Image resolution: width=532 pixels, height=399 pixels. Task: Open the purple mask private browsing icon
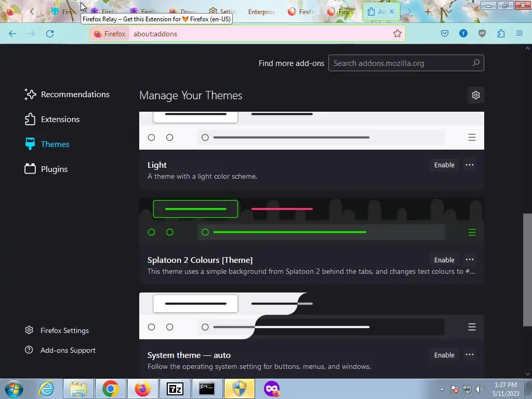tap(271, 389)
